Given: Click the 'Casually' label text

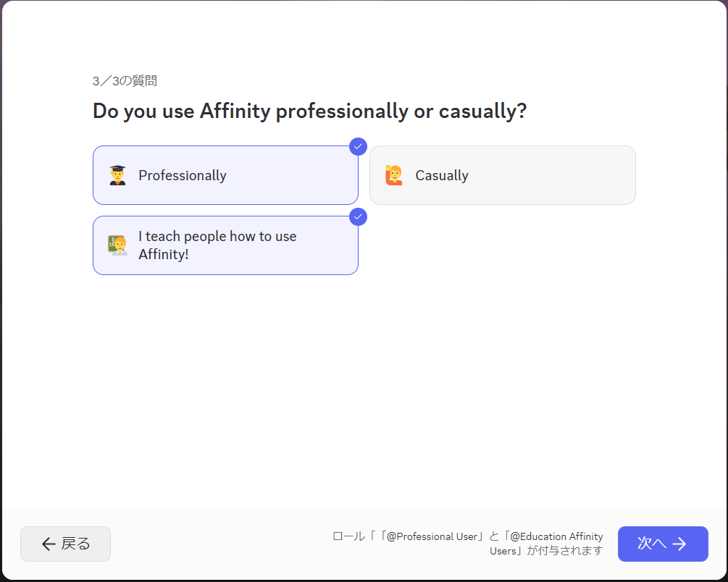Looking at the screenshot, I should (x=442, y=176).
